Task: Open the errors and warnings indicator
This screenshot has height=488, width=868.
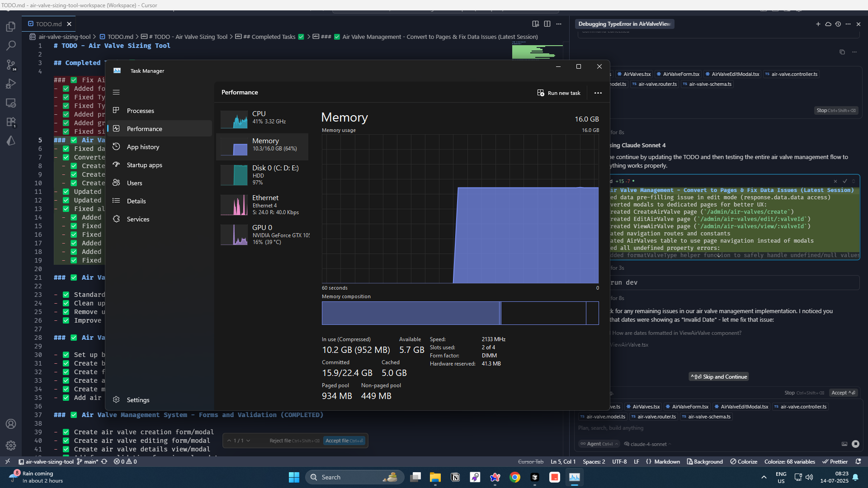Action: tap(125, 461)
